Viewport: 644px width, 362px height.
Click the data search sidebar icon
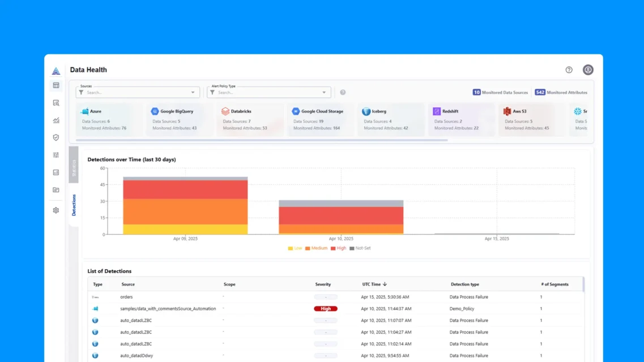56,103
